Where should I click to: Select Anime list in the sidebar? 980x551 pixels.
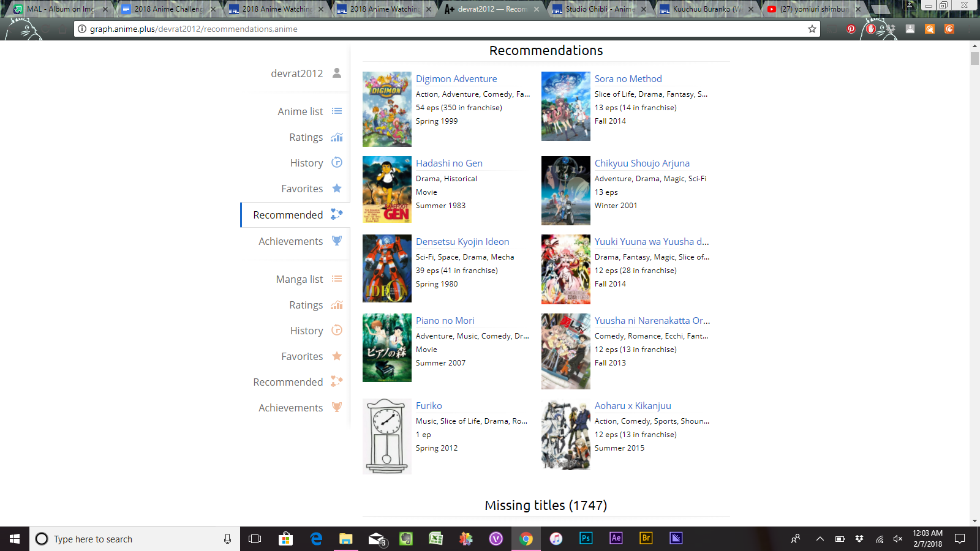point(300,111)
